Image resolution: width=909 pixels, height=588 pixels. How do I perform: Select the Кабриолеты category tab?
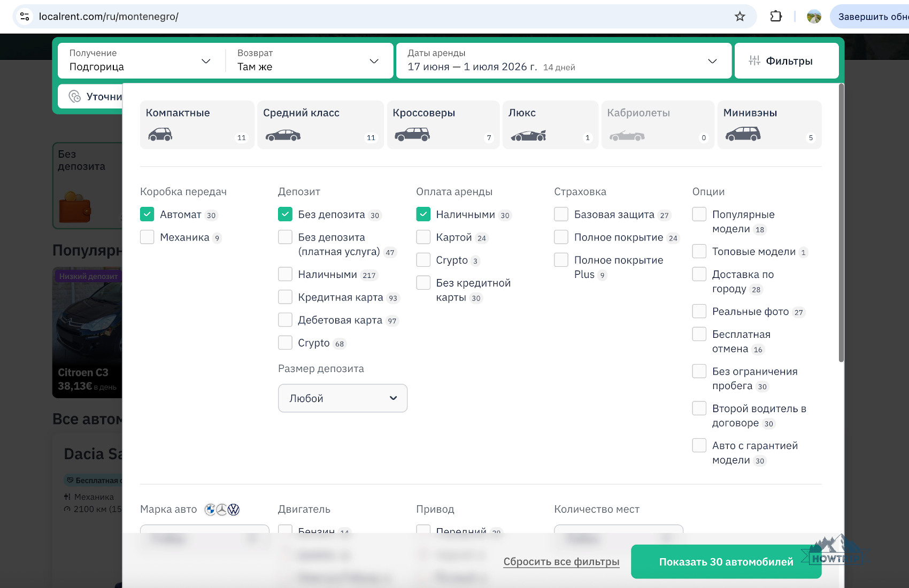pyautogui.click(x=658, y=125)
